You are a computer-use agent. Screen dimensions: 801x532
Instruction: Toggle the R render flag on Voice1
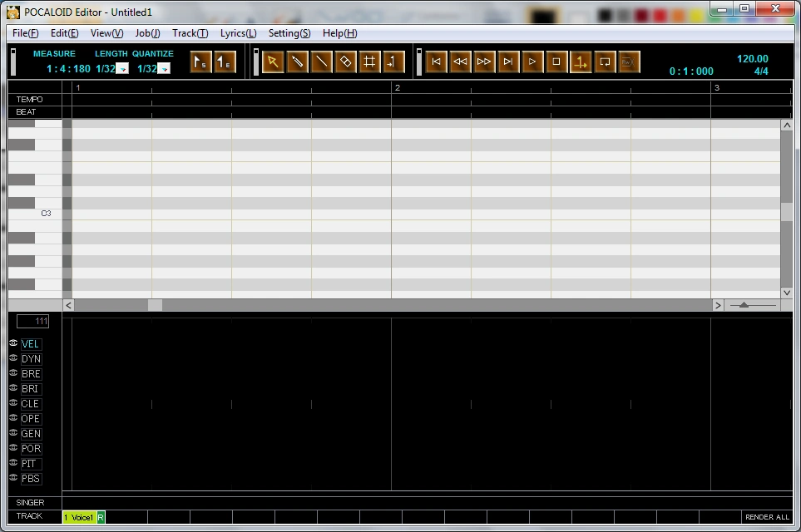(x=101, y=517)
